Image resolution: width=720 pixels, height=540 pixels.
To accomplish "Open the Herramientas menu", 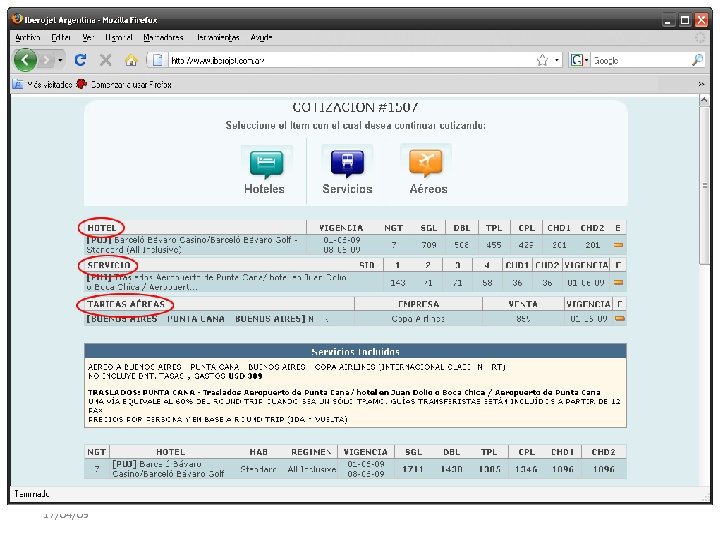I will pos(218,37).
